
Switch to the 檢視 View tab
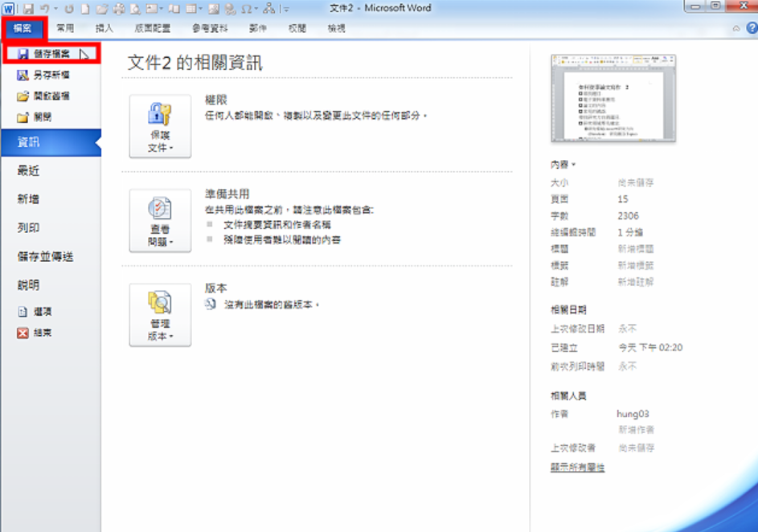click(x=337, y=28)
